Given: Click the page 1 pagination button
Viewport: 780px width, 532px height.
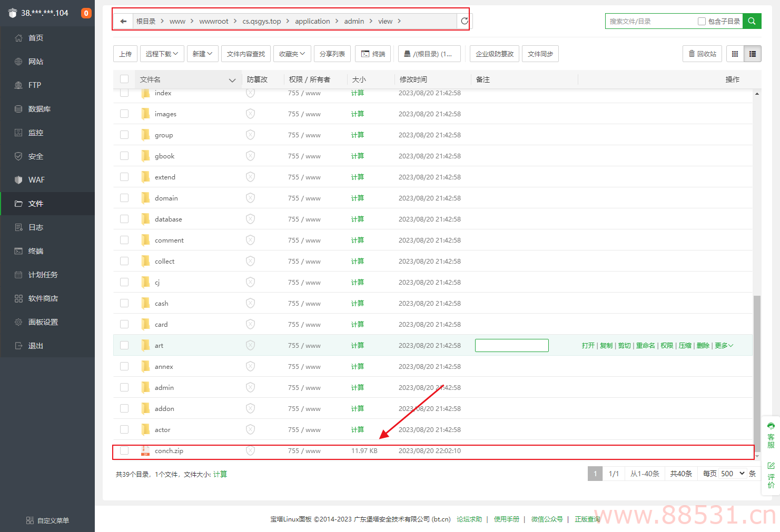Looking at the screenshot, I should tap(595, 474).
